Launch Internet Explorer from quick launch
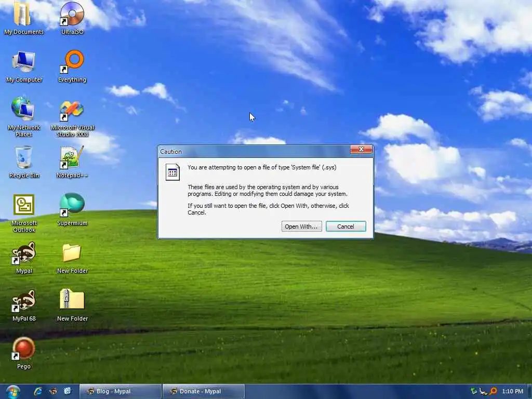Viewport: 532px width, 399px height. coord(37,391)
